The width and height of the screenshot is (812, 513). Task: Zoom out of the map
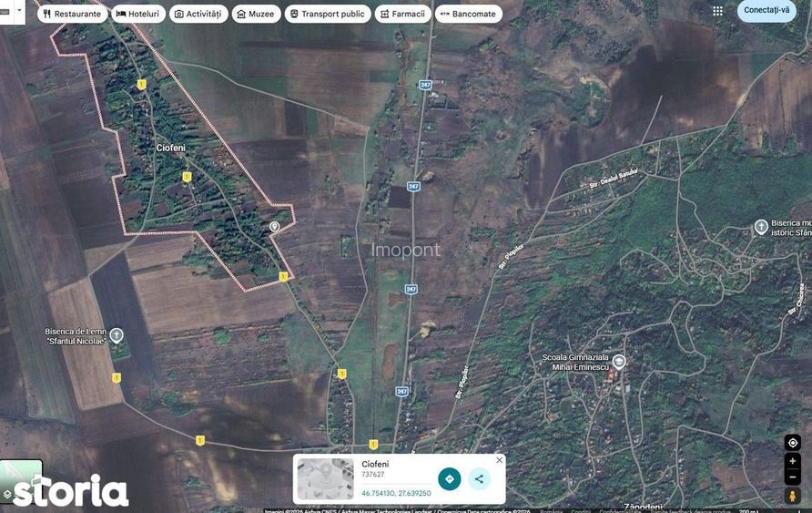pos(792,477)
